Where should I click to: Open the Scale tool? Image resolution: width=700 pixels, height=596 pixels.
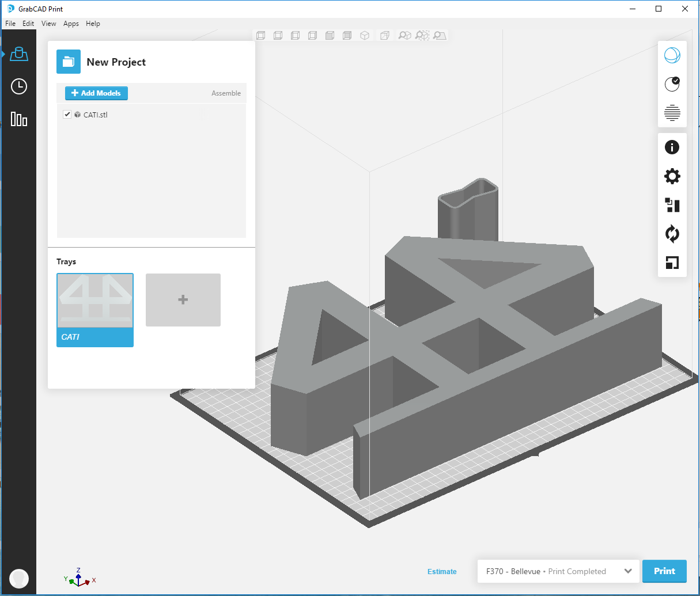[672, 263]
